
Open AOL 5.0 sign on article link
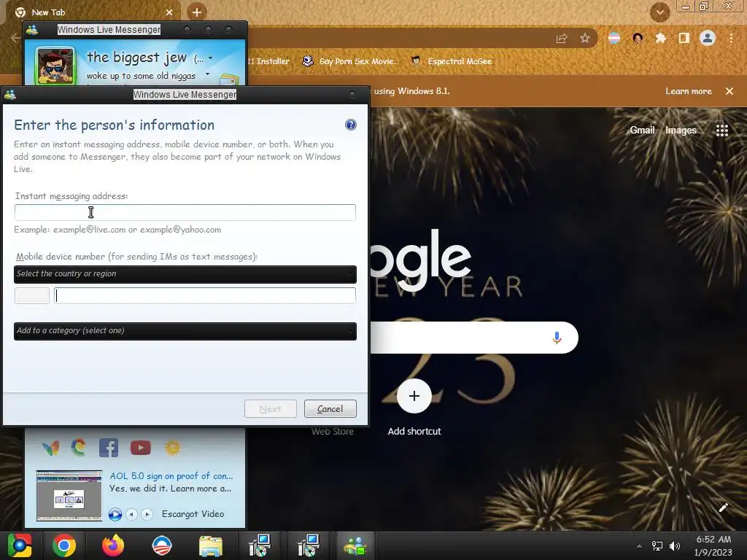pos(171,475)
